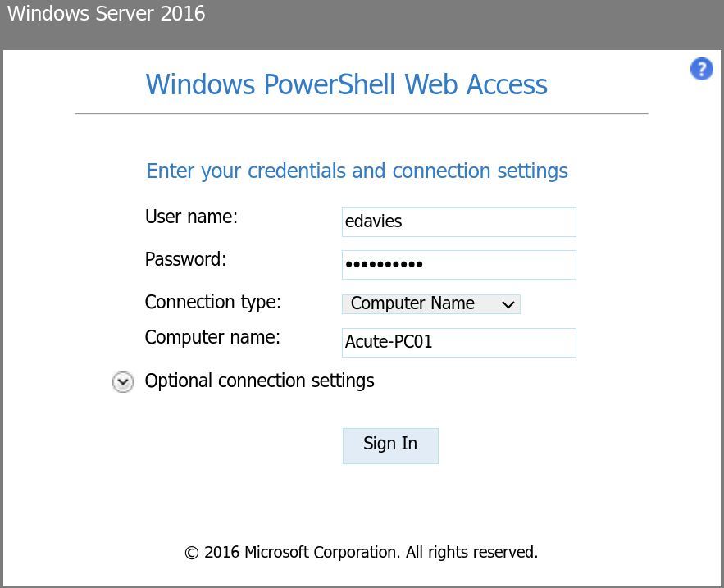Expand the Optional connection settings label
Image resolution: width=724 pixels, height=588 pixels.
pyautogui.click(x=259, y=381)
